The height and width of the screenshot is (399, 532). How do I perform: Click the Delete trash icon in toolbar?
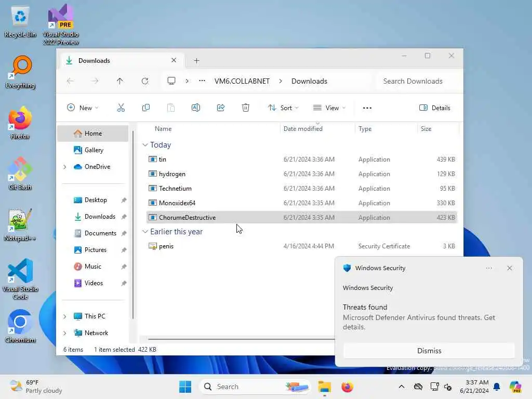tap(246, 108)
